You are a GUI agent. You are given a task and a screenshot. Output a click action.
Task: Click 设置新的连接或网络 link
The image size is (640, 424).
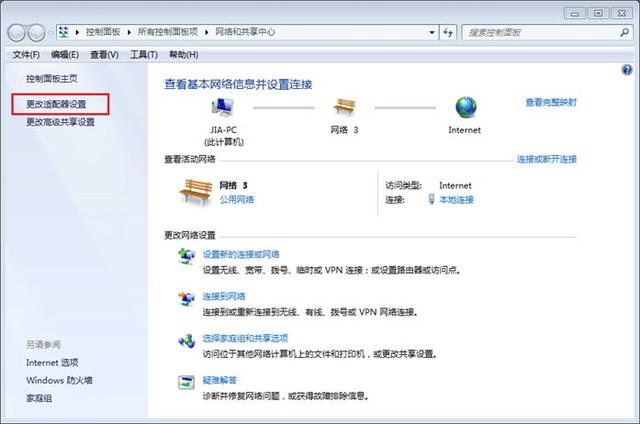pyautogui.click(x=241, y=254)
